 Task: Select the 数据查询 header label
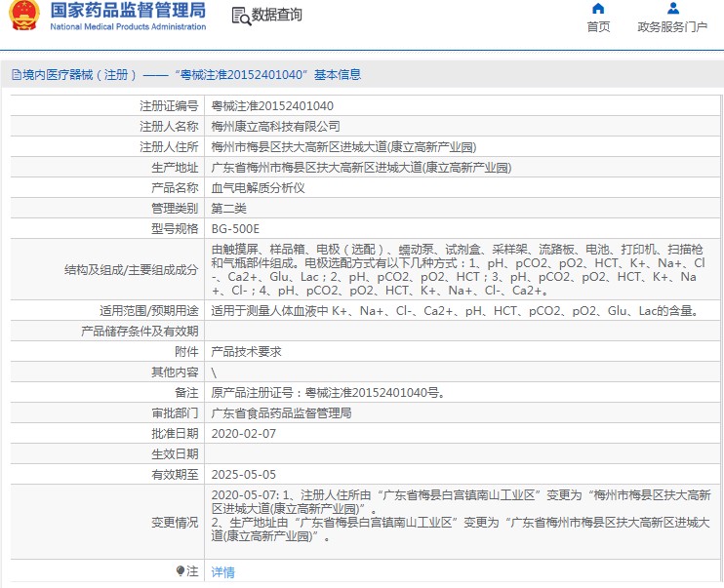tap(277, 16)
